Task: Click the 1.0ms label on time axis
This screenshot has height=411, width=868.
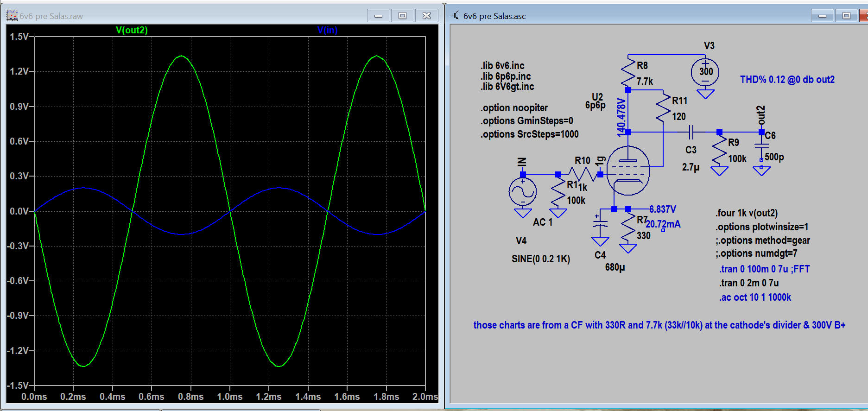Action: pyautogui.click(x=230, y=397)
